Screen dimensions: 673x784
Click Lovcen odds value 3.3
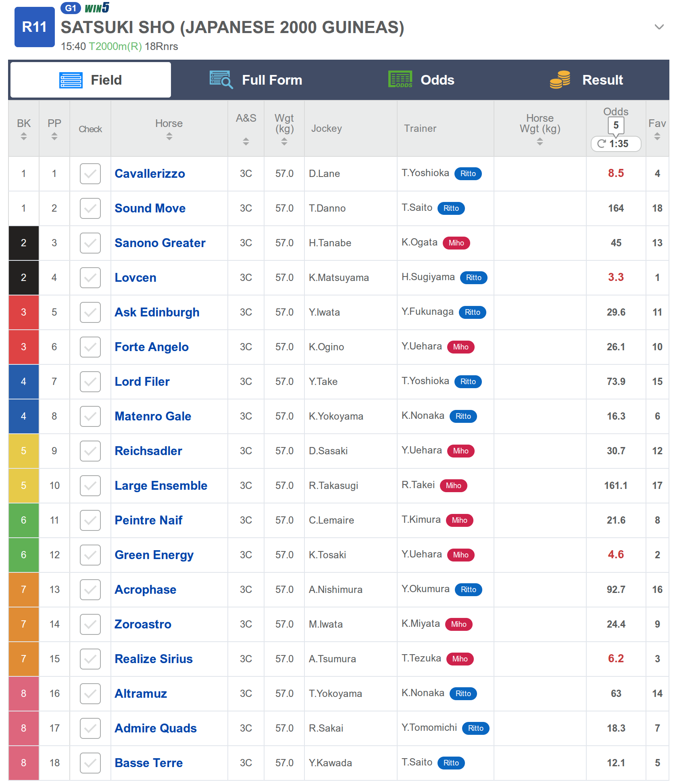coord(616,277)
